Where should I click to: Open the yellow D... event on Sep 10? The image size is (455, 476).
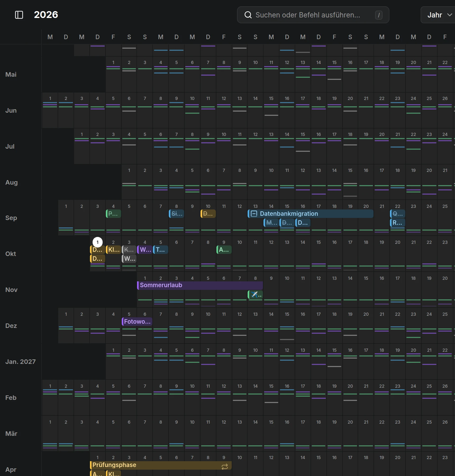click(208, 214)
